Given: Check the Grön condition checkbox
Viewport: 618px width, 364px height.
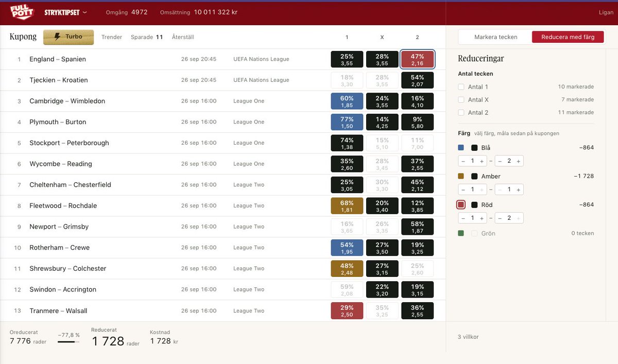Looking at the screenshot, I should pyautogui.click(x=474, y=233).
